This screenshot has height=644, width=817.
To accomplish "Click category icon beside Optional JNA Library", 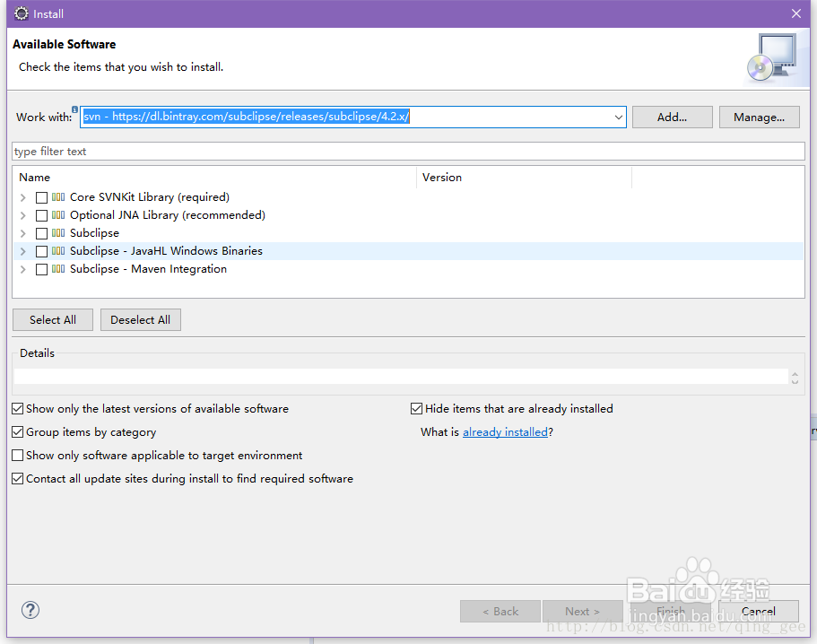I will [58, 215].
